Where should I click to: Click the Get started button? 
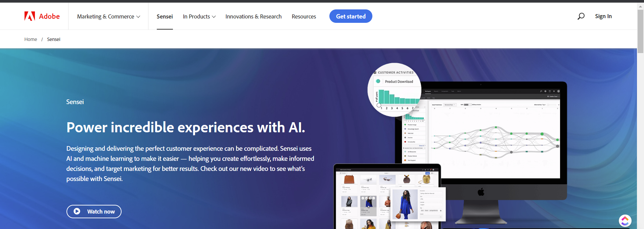click(351, 16)
